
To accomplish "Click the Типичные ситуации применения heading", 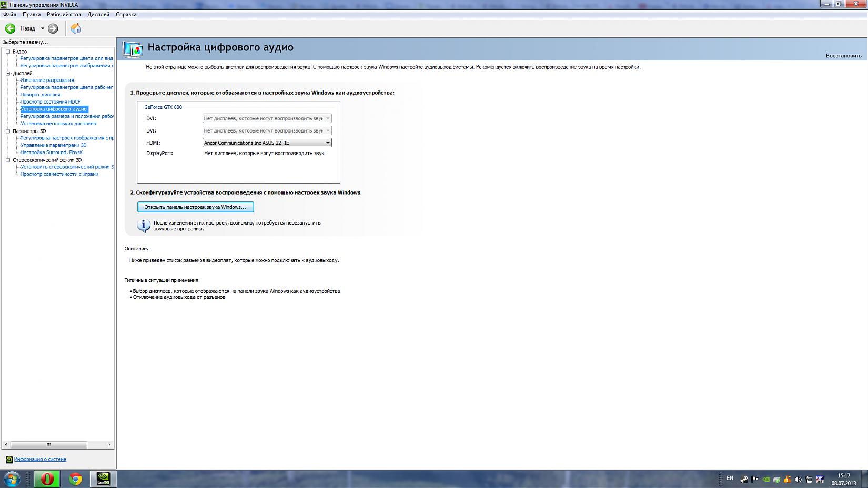I will point(162,280).
